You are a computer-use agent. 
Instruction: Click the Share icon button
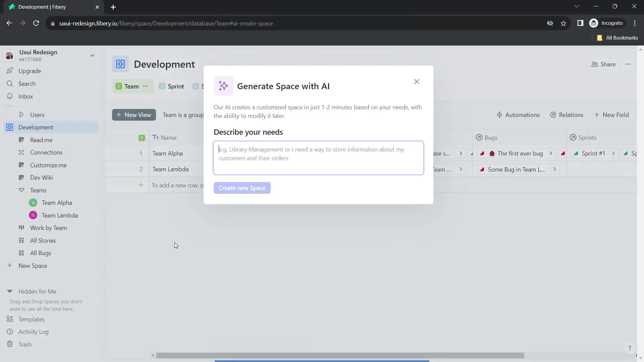[595, 64]
